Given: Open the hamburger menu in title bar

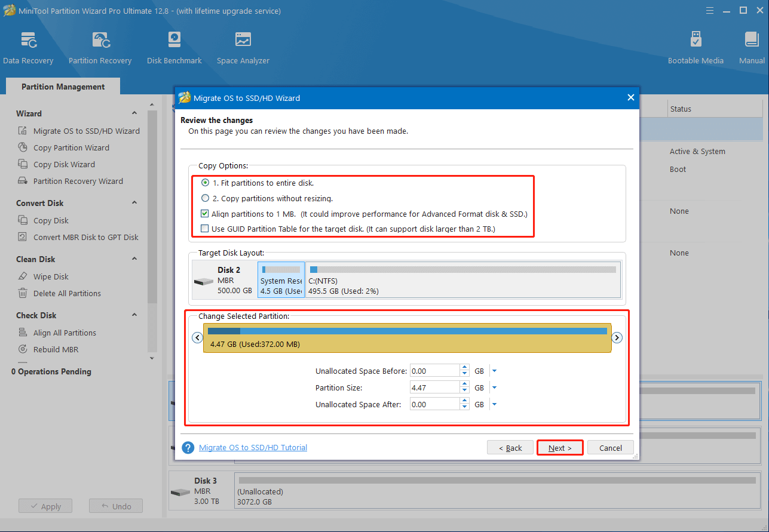Looking at the screenshot, I should [709, 10].
